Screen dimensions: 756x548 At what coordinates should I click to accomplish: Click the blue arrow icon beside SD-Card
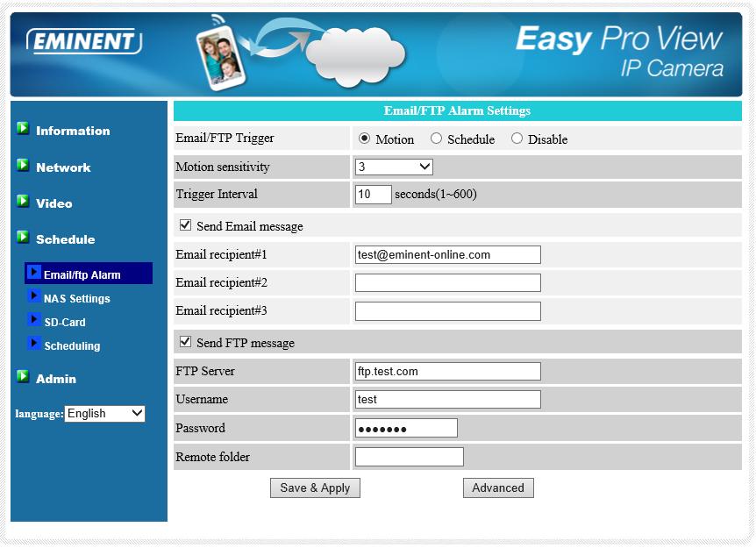(33, 319)
